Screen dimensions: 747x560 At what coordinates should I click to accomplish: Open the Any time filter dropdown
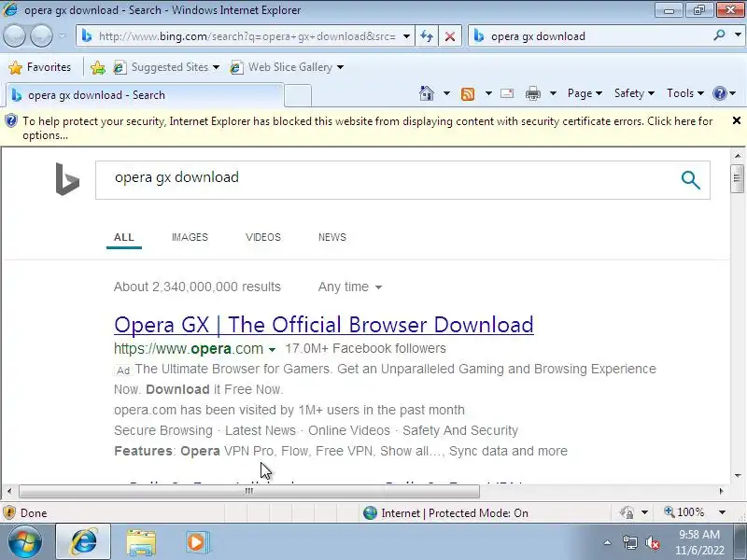coord(349,287)
